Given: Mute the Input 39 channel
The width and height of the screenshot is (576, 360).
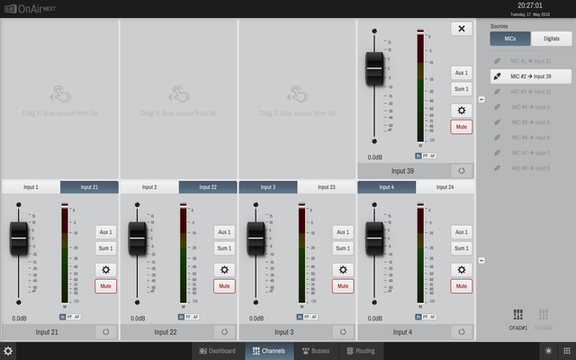Looking at the screenshot, I should coord(461,127).
